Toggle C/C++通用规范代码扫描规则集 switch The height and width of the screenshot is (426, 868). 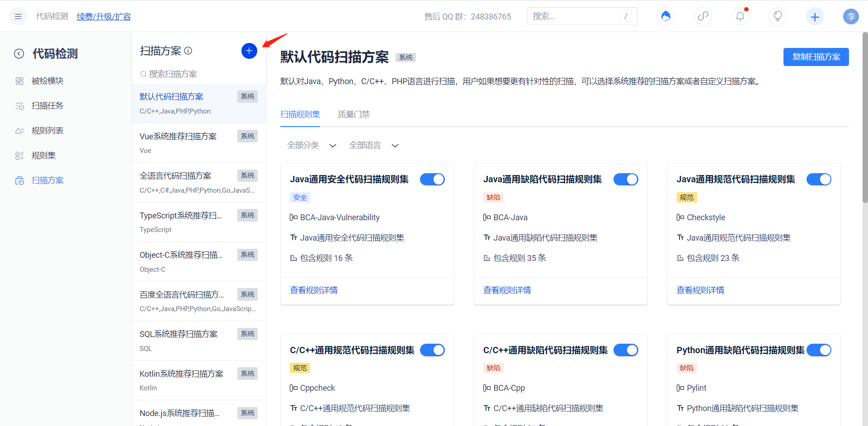pyautogui.click(x=432, y=350)
